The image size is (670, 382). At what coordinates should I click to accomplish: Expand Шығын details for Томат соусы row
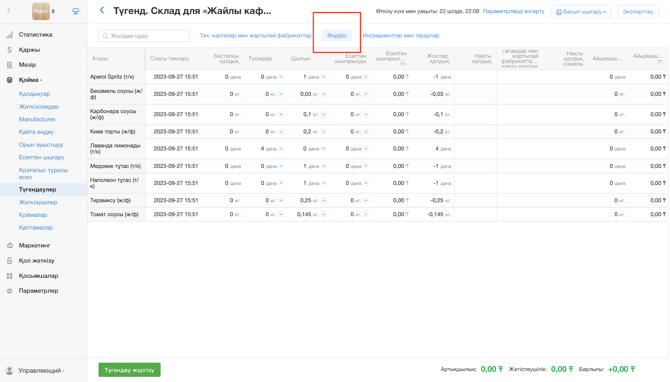(x=323, y=215)
